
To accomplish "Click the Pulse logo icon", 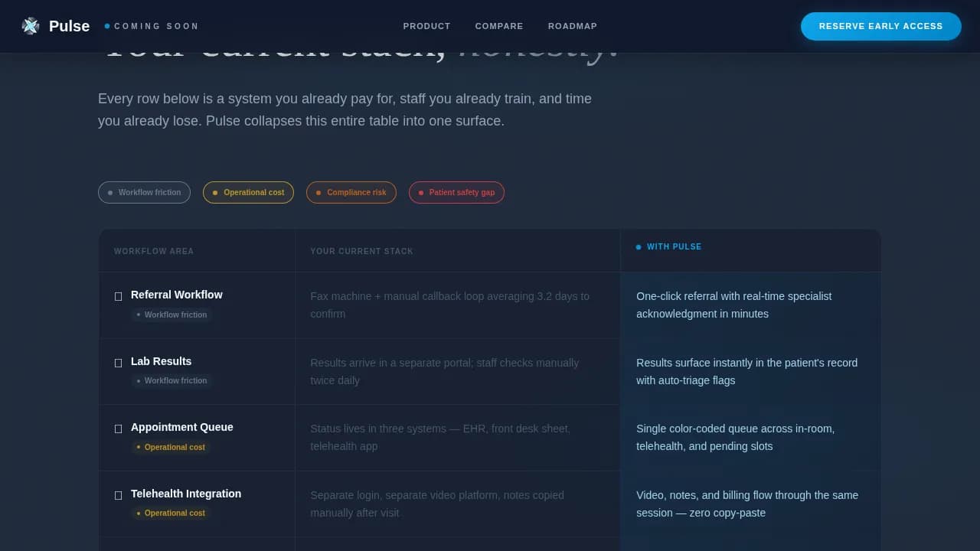I will coord(31,26).
